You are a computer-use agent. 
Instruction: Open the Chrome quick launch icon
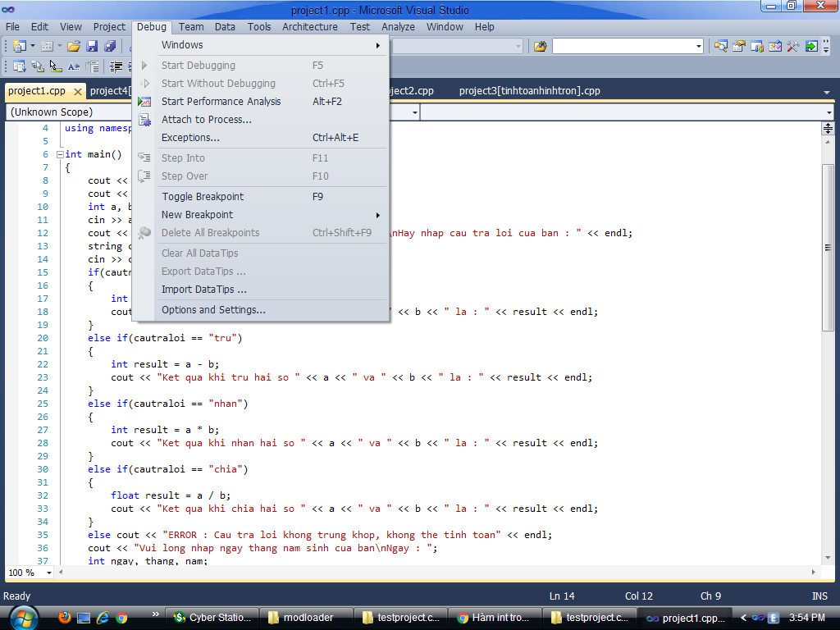click(121, 618)
